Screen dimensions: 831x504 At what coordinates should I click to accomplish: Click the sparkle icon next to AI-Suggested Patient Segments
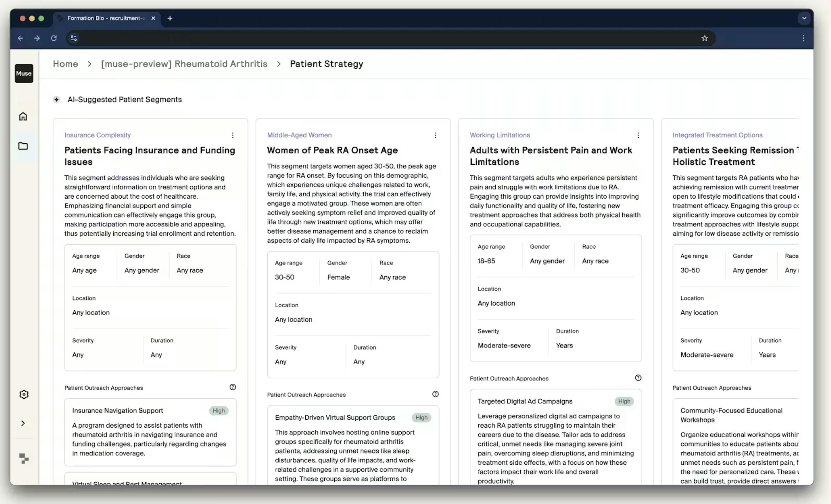pos(56,100)
